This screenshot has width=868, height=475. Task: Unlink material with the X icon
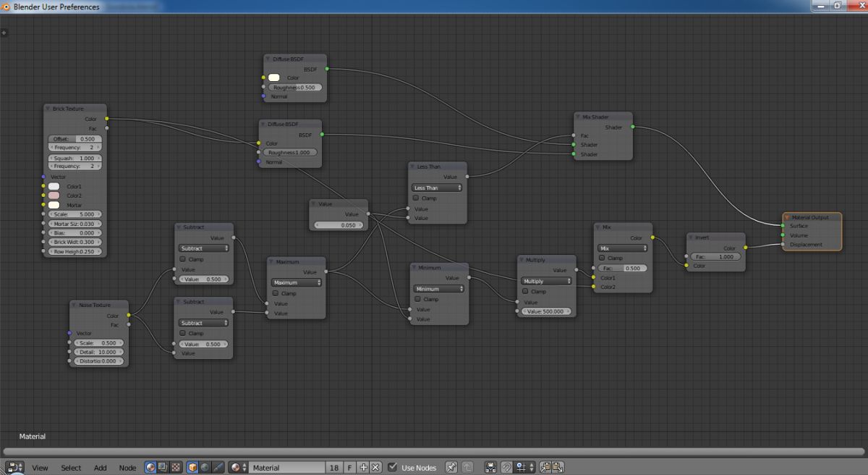[x=375, y=468]
